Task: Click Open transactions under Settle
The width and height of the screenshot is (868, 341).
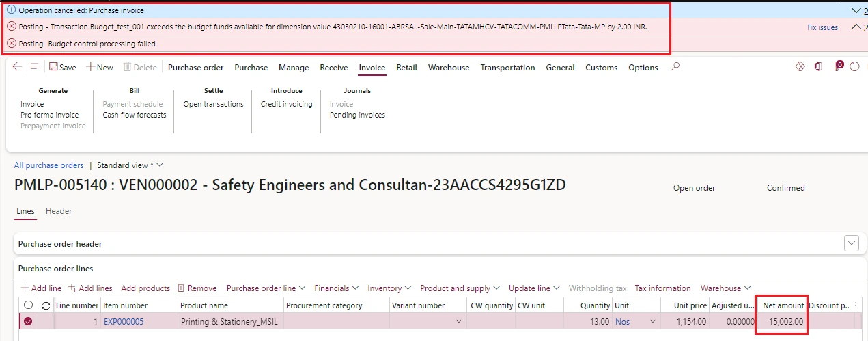Action: click(213, 104)
